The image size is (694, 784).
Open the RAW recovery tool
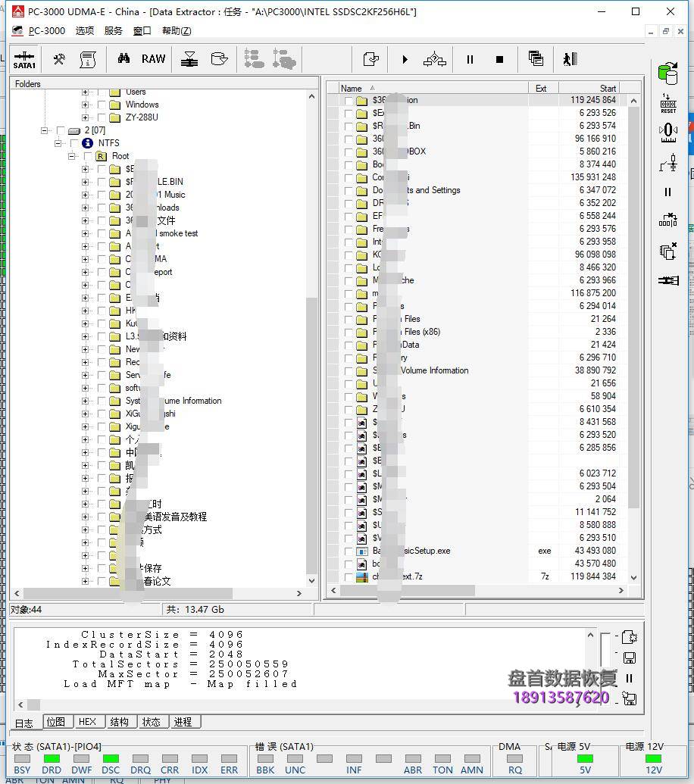tap(153, 59)
